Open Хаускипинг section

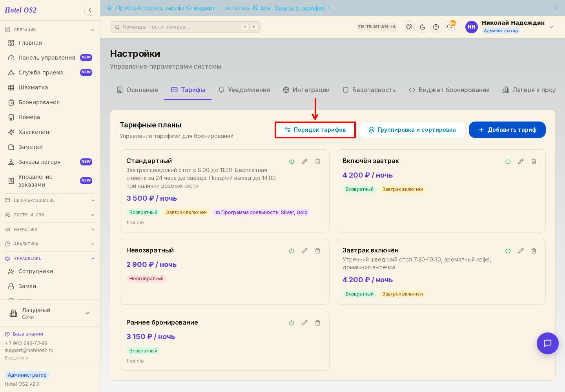coord(50,132)
